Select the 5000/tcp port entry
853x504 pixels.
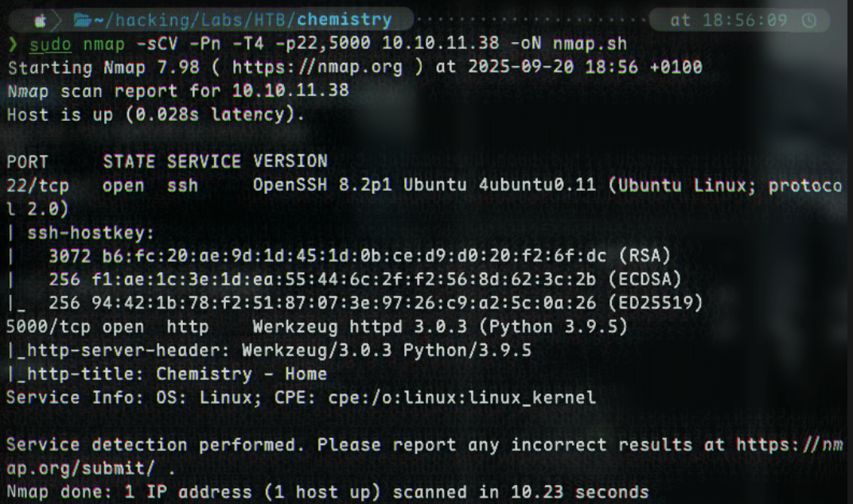point(49,327)
